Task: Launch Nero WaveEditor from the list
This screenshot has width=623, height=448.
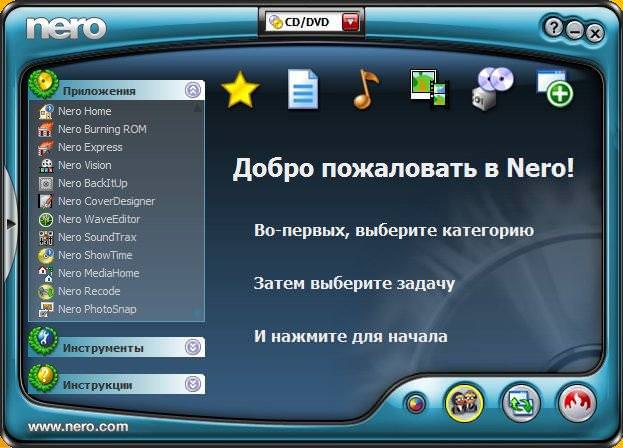Action: (x=99, y=219)
